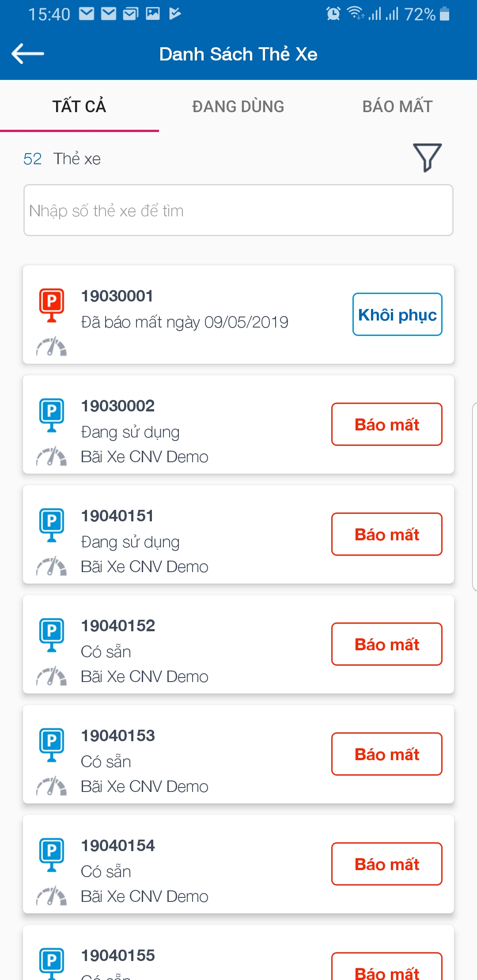Tap blue parking icon of card 19030002
Viewport: 477px width, 980px height.
52,415
